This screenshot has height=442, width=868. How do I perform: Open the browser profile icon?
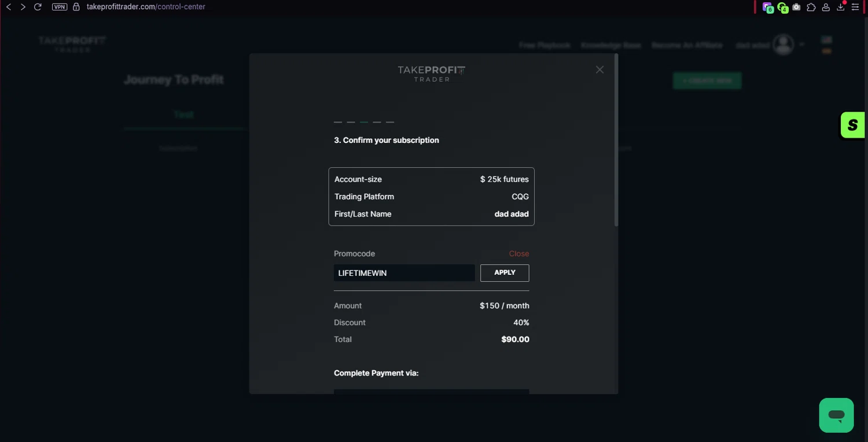click(826, 7)
